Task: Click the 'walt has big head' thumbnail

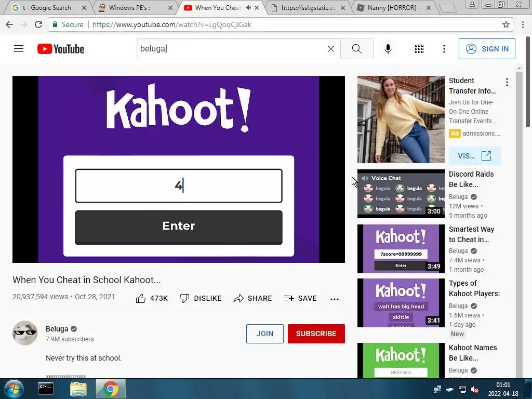Action: pos(401,303)
